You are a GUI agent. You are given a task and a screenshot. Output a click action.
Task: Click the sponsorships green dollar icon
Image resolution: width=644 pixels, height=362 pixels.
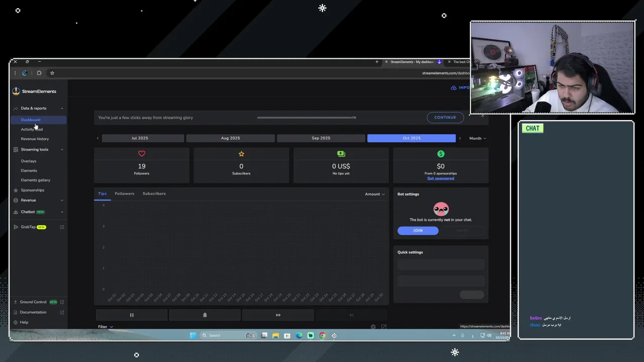pos(441,154)
